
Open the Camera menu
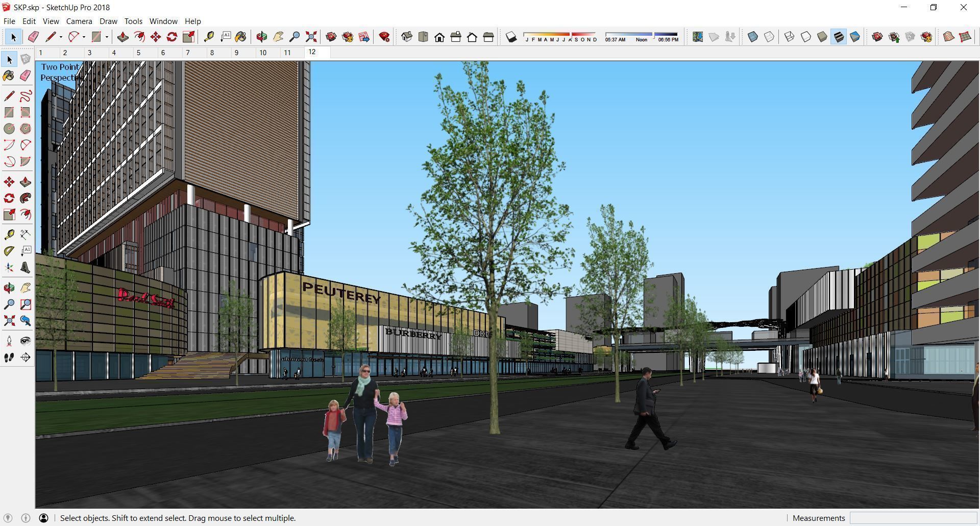(x=79, y=21)
